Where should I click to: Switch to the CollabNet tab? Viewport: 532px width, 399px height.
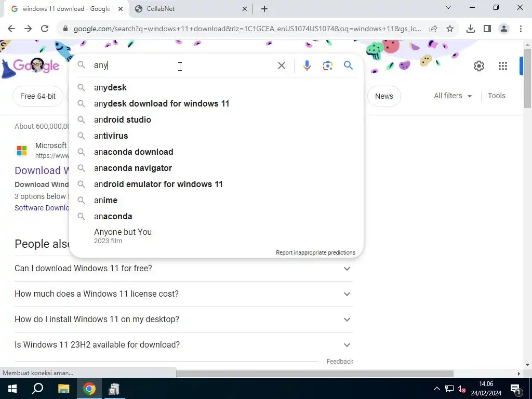point(190,9)
